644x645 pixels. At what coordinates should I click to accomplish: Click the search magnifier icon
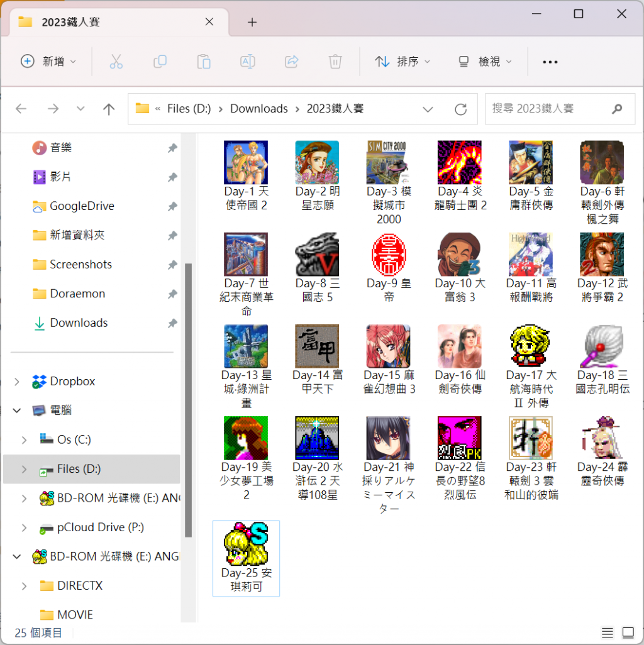(x=617, y=109)
